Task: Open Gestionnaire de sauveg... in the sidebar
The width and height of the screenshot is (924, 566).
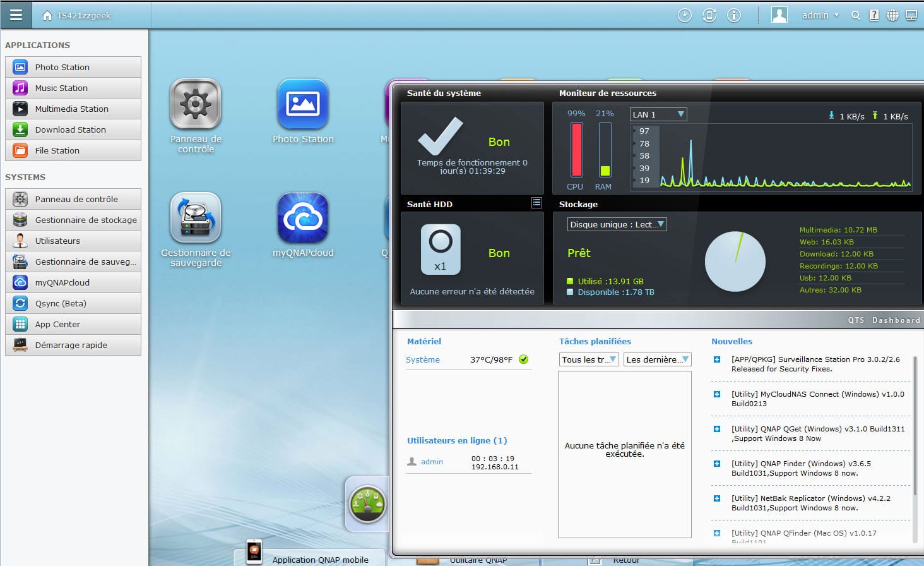Action: coord(73,262)
